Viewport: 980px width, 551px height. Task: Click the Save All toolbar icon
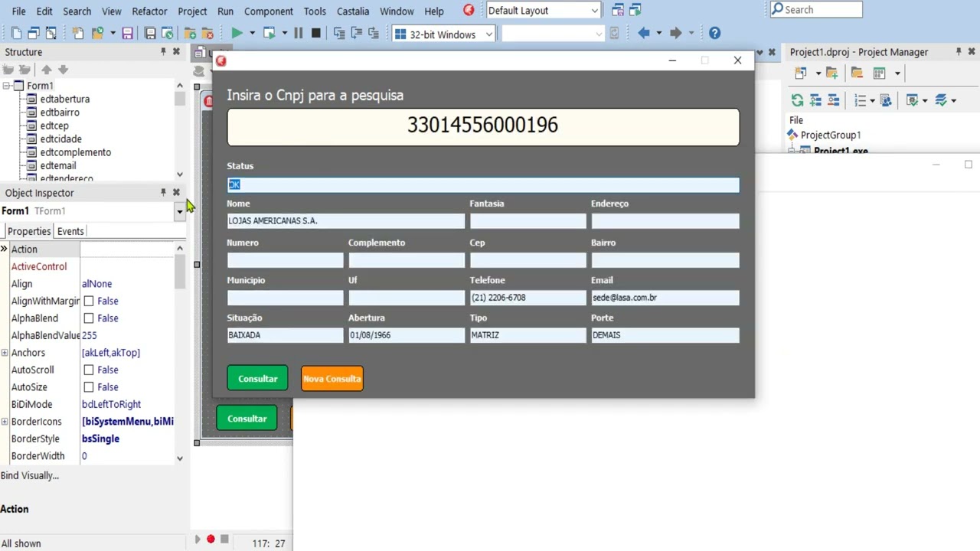pyautogui.click(x=150, y=34)
